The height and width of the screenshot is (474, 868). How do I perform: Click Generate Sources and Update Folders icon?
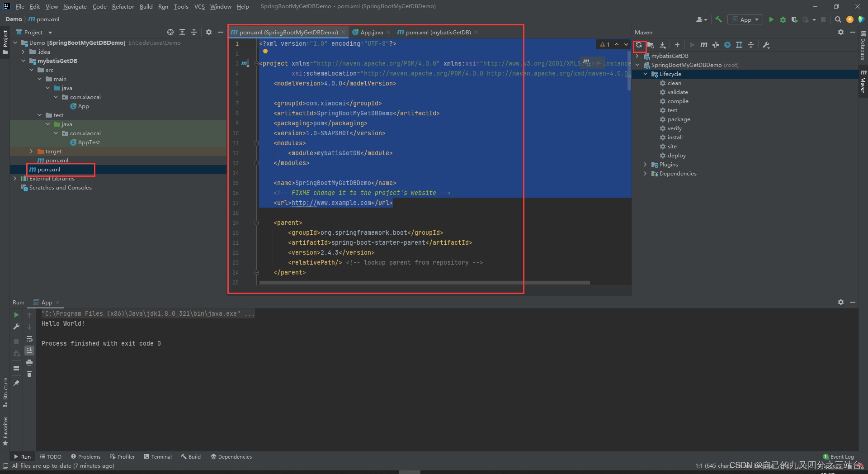pos(651,45)
